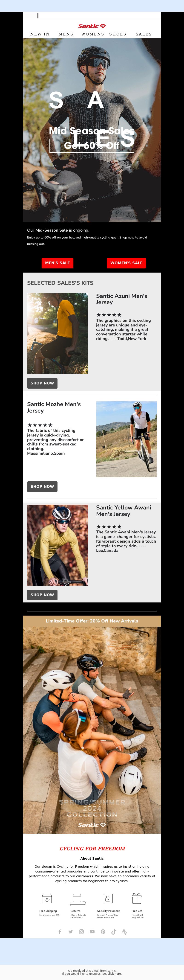Open the NEW IN menu item
Image resolution: width=184 pixels, height=980 pixels.
[40, 34]
